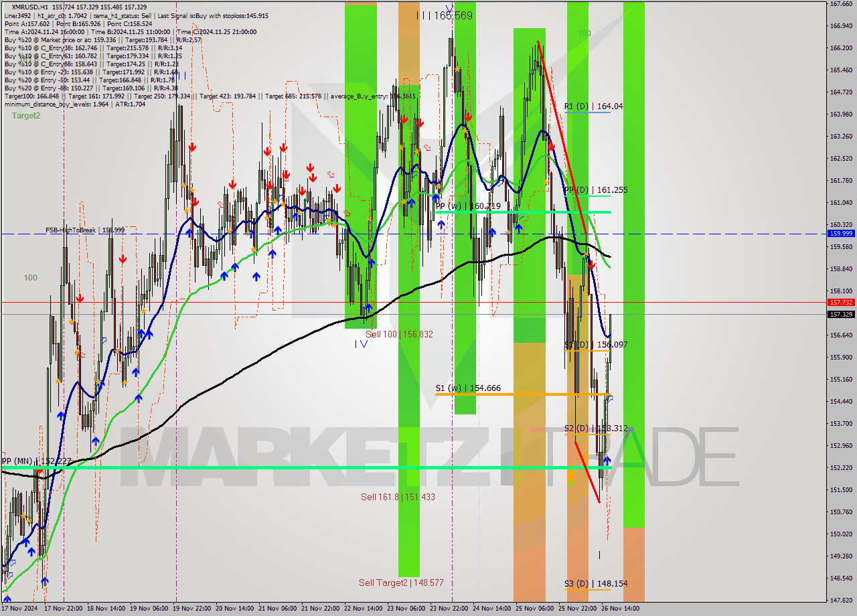Click the S1 (w) | 154.666 support label

coord(468,388)
